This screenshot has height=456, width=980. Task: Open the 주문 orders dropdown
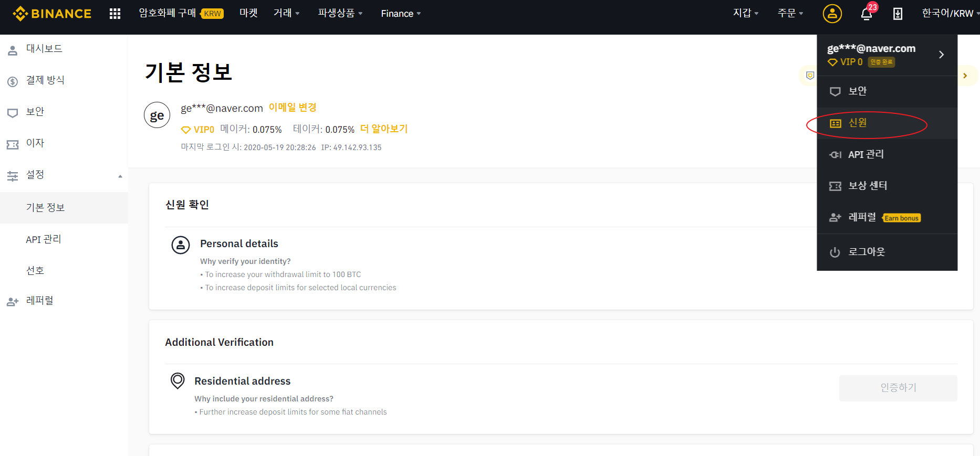point(790,13)
